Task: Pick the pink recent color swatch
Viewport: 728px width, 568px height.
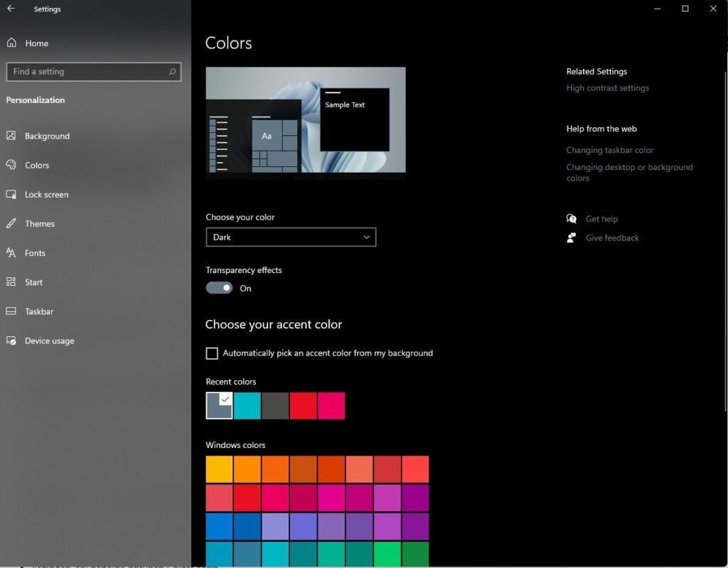Action: point(331,405)
